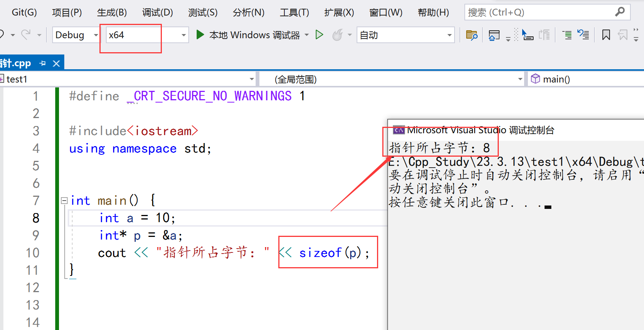Open the 窗口(W) menu
Image resolution: width=644 pixels, height=330 pixels.
[386, 12]
